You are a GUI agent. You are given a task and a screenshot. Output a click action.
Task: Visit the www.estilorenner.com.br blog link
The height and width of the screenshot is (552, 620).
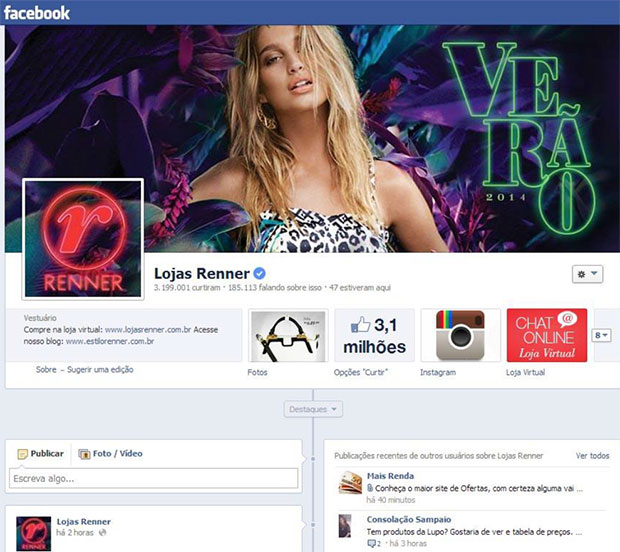pyautogui.click(x=110, y=341)
